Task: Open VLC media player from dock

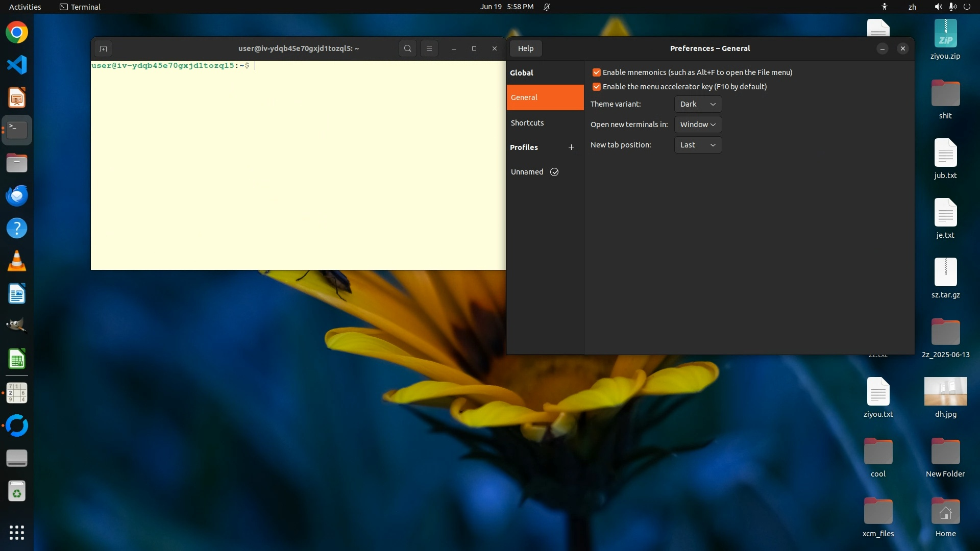Action: 17,261
